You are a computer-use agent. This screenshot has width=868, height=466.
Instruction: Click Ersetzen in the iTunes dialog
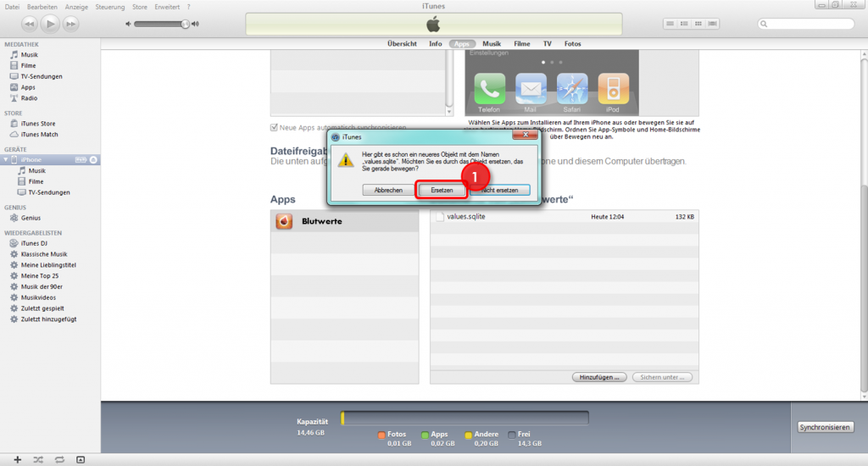(x=441, y=190)
